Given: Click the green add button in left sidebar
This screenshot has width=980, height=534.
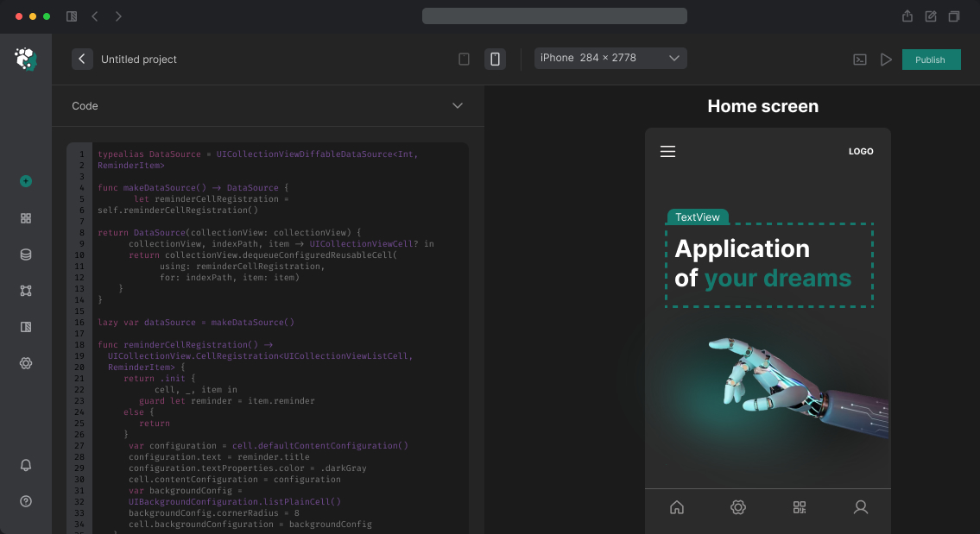Looking at the screenshot, I should tap(26, 181).
